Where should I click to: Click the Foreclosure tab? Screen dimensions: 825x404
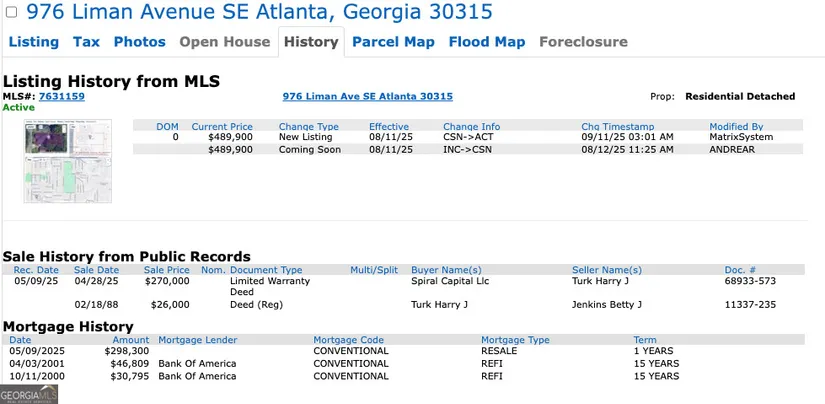(x=583, y=42)
